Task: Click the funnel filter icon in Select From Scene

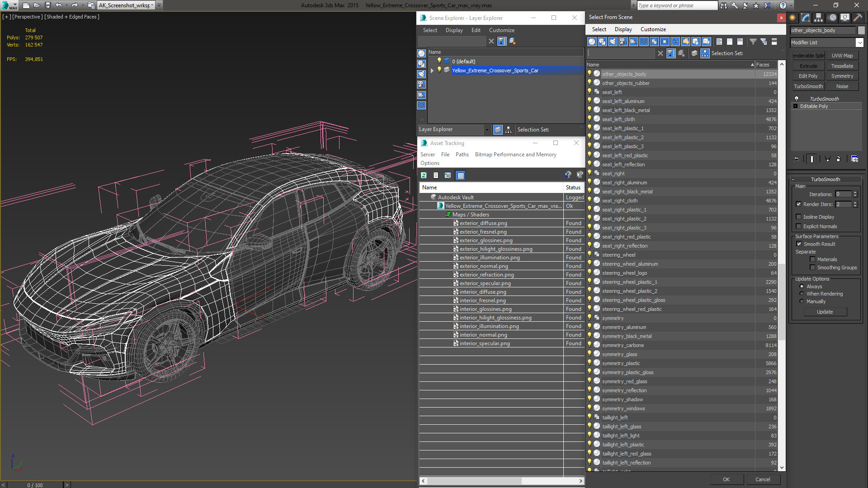Action: point(753,42)
